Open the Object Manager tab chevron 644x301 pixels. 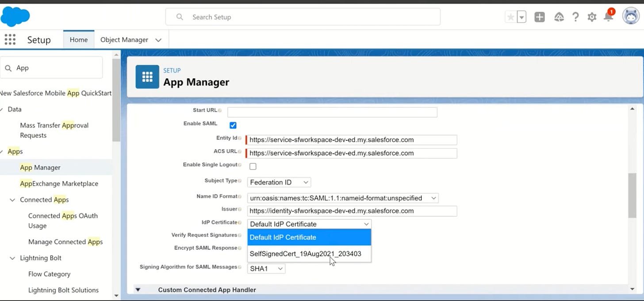(x=158, y=40)
